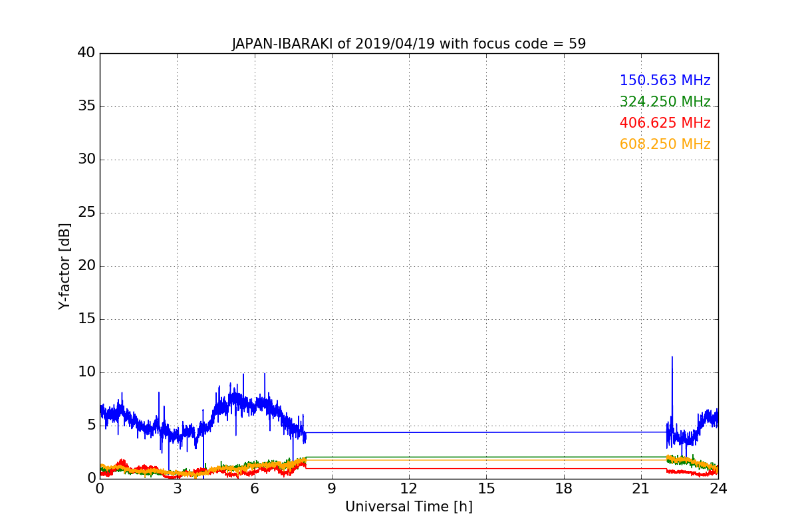Screen dimensions: 798x532
Task: Select the y-axis tick label 5
Action: 91,426
